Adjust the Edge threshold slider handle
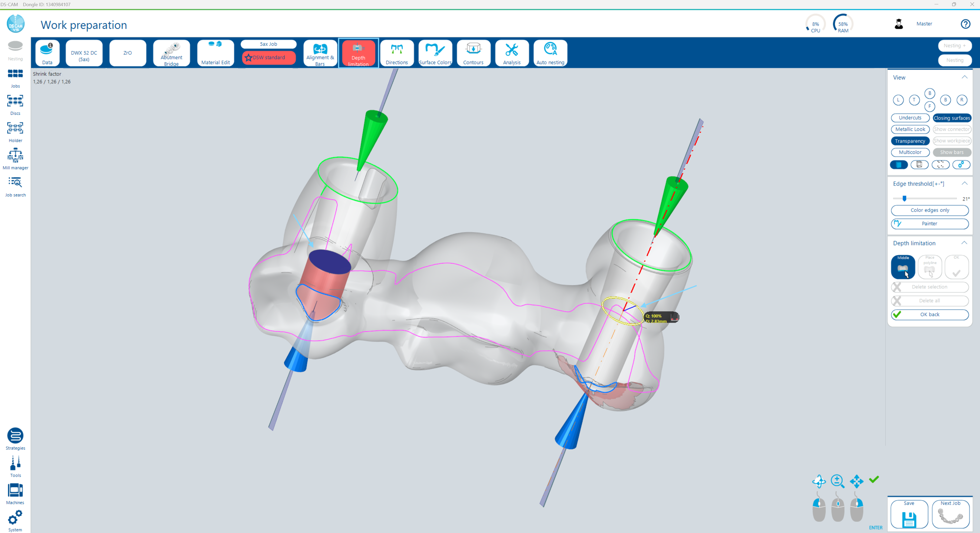This screenshot has height=533, width=980. 904,198
